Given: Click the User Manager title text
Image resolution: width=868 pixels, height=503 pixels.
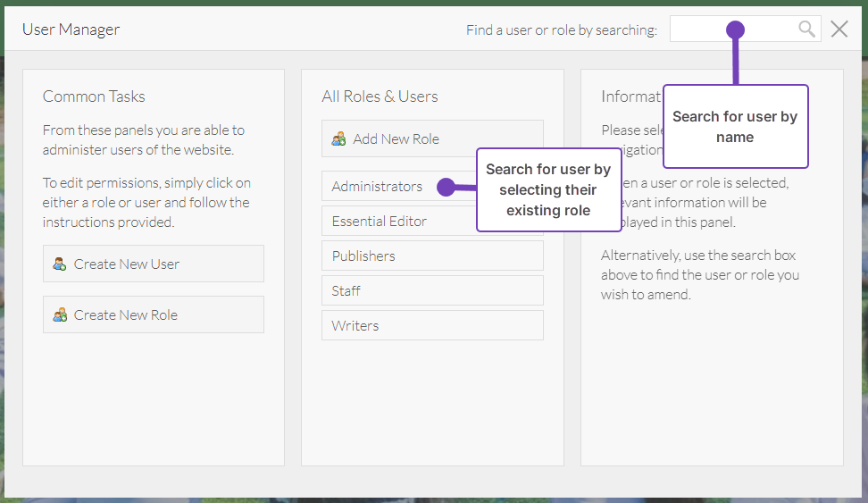Looking at the screenshot, I should click(x=71, y=29).
